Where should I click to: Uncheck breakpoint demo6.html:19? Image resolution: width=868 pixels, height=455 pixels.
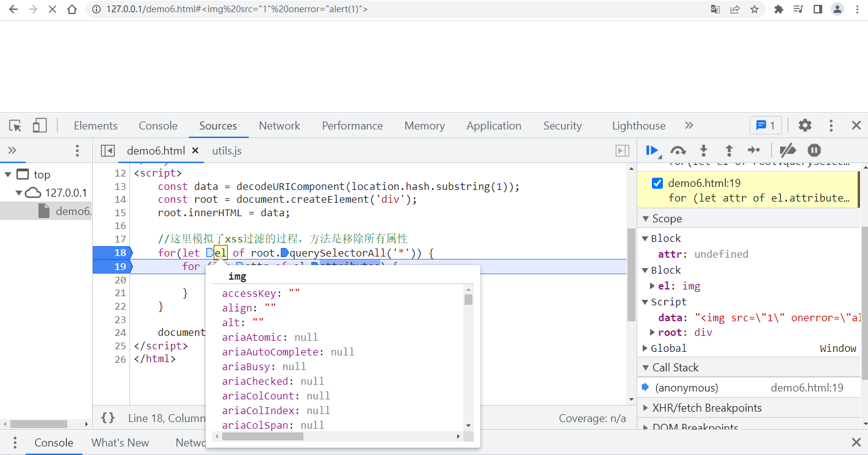click(657, 183)
